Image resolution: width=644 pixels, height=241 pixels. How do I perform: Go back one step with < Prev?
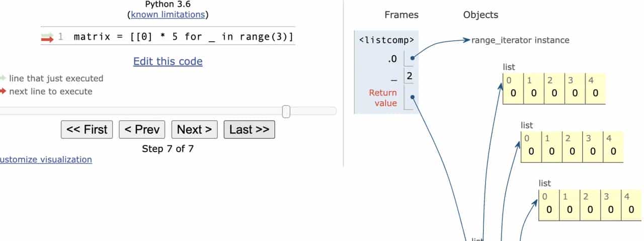142,129
